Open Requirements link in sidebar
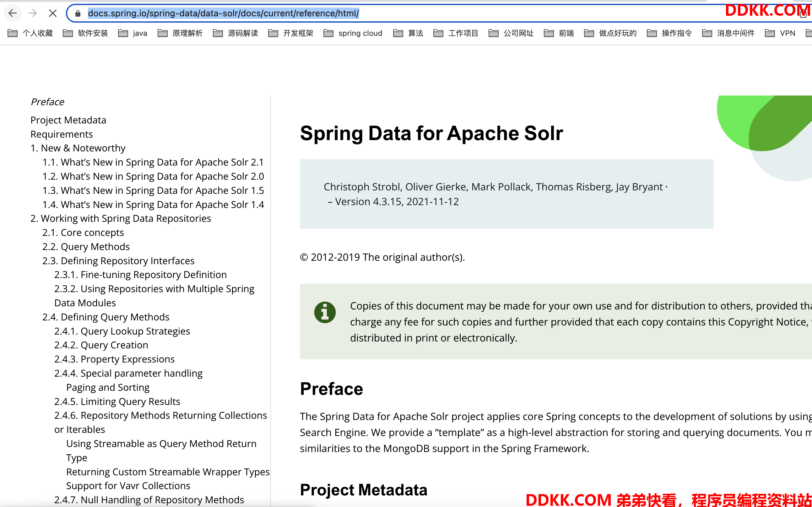The width and height of the screenshot is (812, 507). tap(62, 134)
